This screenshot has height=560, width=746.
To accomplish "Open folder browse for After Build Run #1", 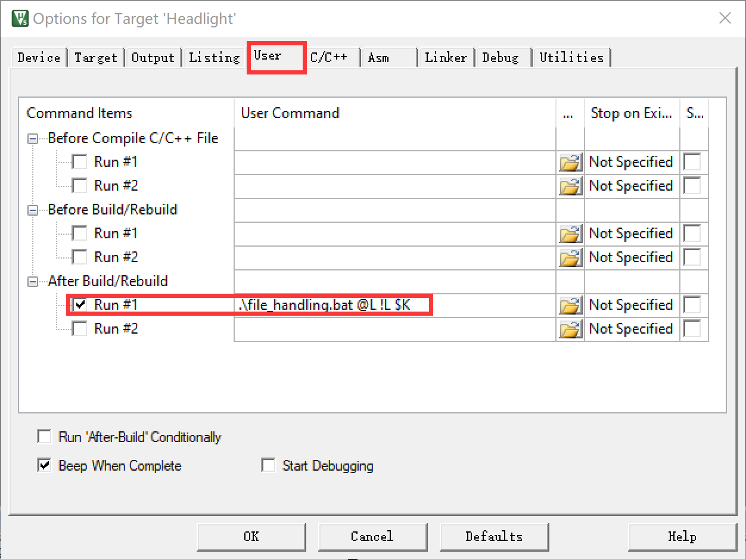I will (x=570, y=305).
